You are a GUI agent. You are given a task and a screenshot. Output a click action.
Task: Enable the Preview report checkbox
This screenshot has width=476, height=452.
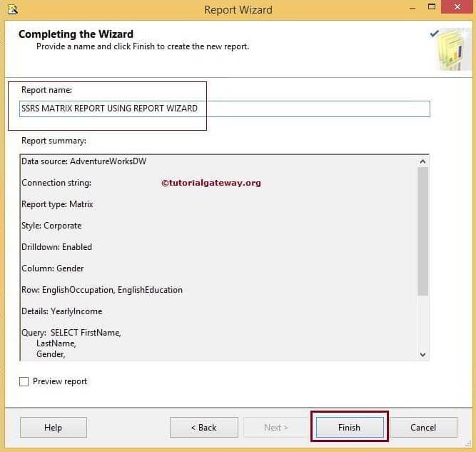pos(24,381)
